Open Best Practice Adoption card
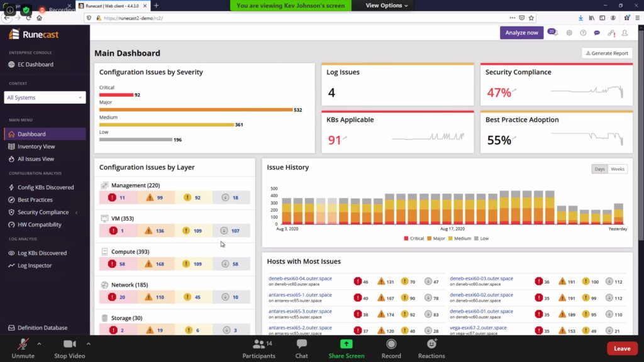Screen dimensions: 644x362 click(x=557, y=132)
